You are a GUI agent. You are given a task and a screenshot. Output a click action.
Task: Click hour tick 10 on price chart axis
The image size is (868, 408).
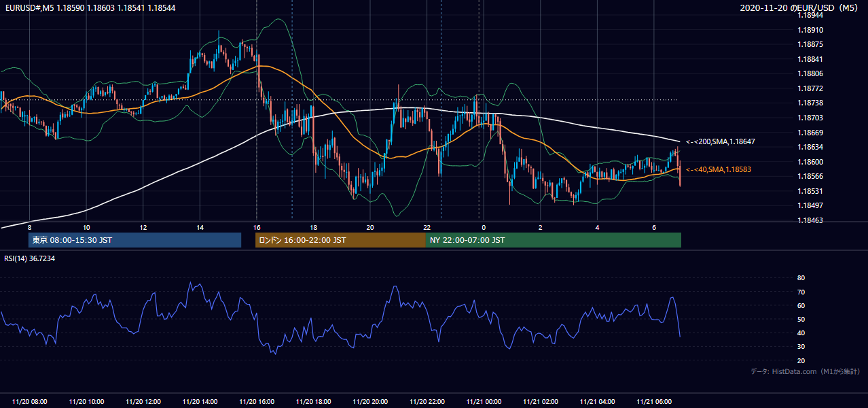(x=86, y=227)
